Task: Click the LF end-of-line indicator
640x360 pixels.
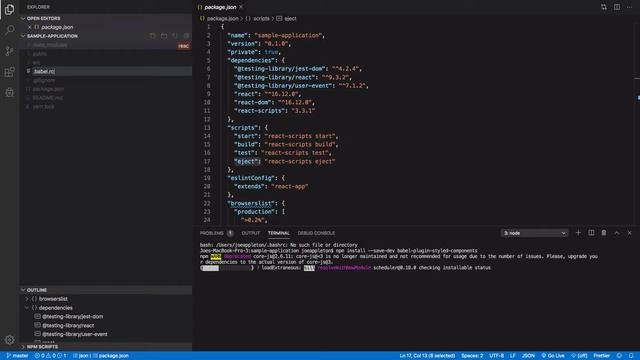Action: 513,356
